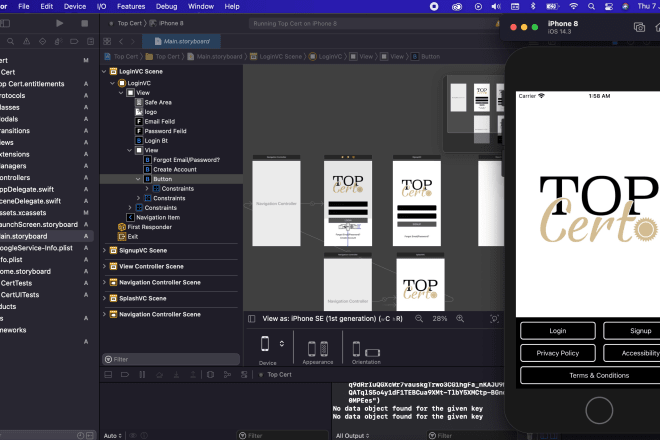Open Debug View Hierarchy icon
The height and width of the screenshot is (440, 660).
[x=210, y=374]
